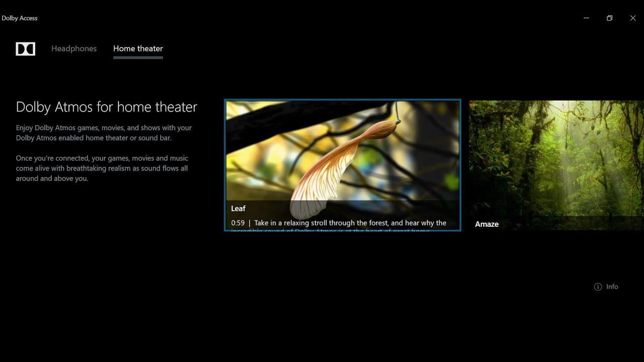The image size is (644, 362).
Task: Click the Dolby Atmos for home theater heading
Action: coord(107,107)
